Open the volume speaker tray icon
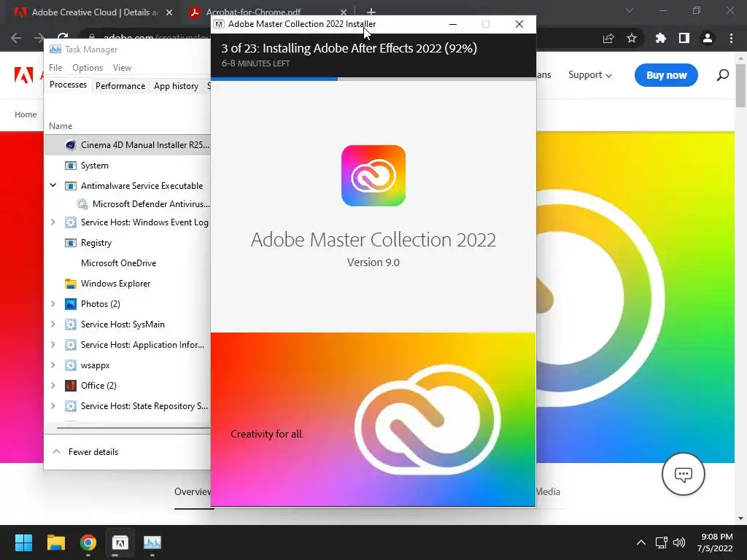Screen dimensions: 747x560 coord(679,542)
